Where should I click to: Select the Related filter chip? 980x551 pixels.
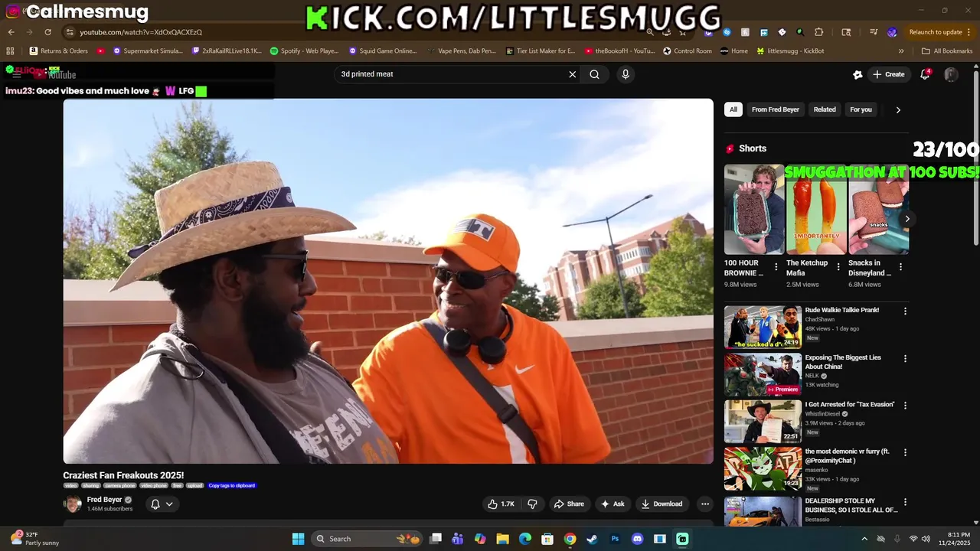(825, 109)
